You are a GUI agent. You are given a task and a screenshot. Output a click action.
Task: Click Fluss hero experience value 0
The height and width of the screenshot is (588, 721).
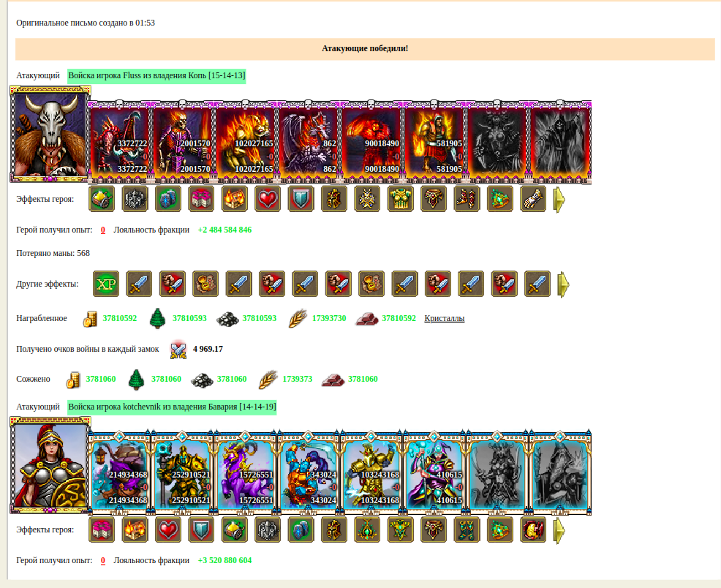pos(103,230)
